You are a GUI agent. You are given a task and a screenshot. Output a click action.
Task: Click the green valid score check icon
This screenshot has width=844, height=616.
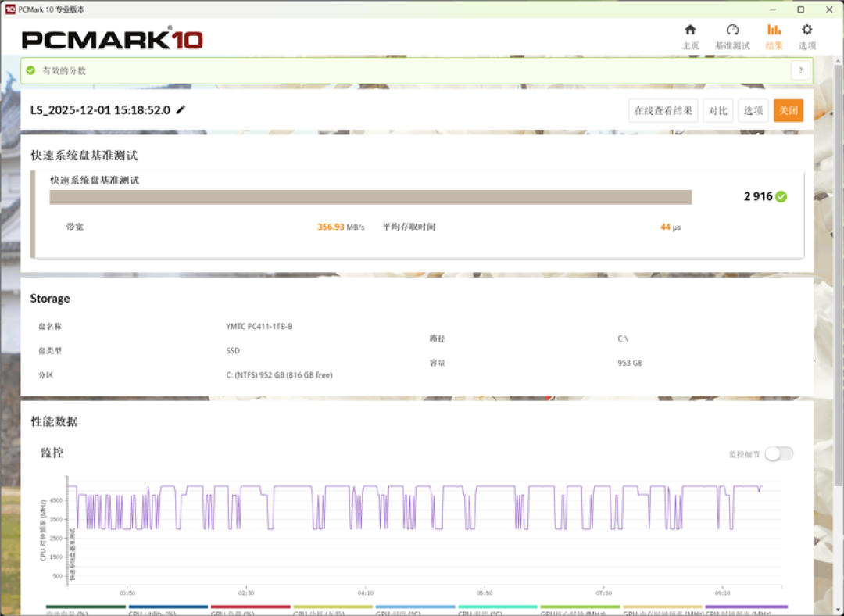(x=30, y=70)
